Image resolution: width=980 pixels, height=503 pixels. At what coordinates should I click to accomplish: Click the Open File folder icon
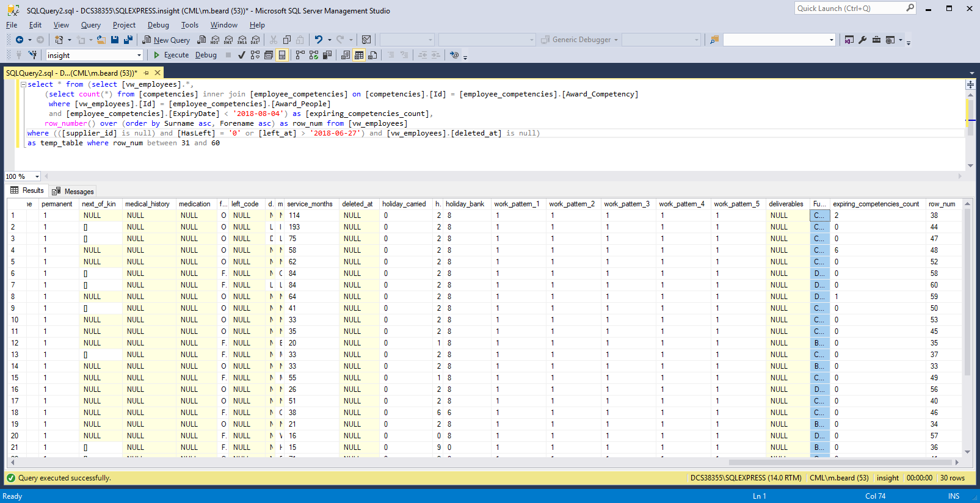coord(101,40)
